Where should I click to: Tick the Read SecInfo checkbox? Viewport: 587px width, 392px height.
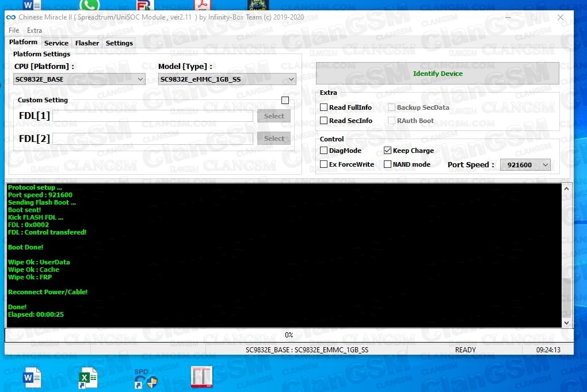click(x=324, y=121)
